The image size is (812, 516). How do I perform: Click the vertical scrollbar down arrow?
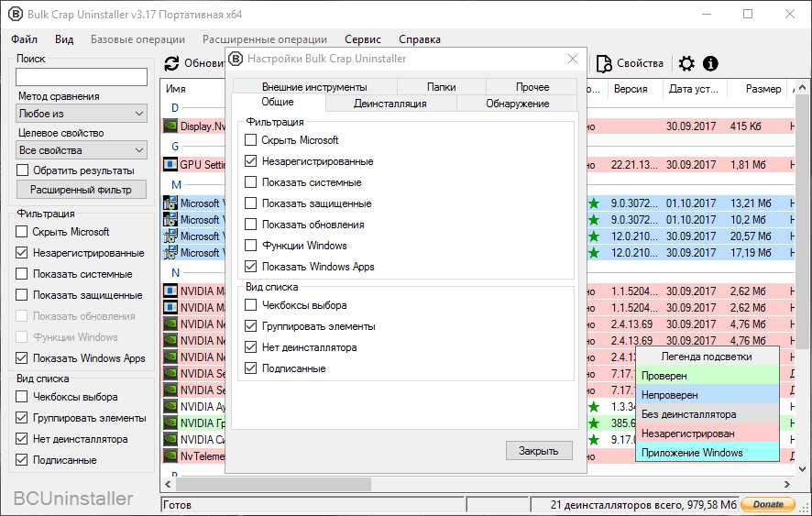[803, 469]
